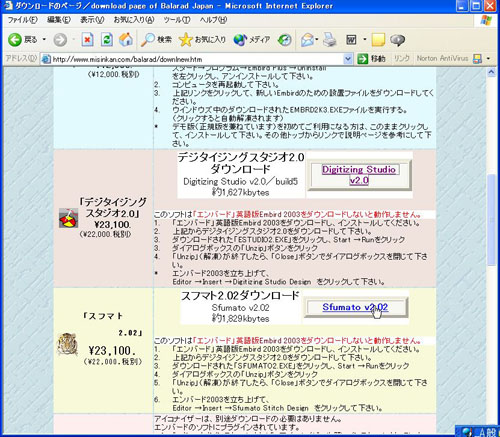The image size is (500, 437).
Task: Open Norton AntiVirus dropdown arrow
Action: [x=488, y=59]
